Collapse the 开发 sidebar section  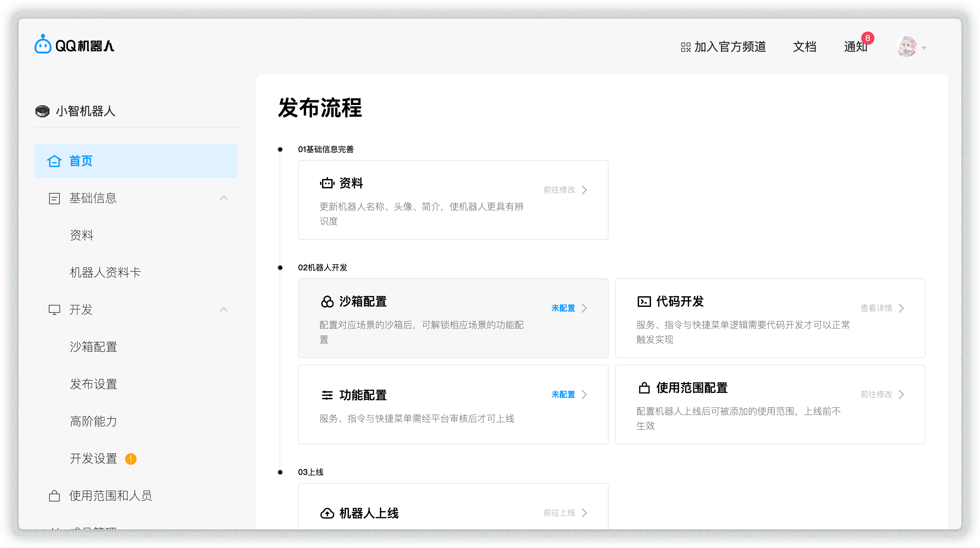pyautogui.click(x=224, y=310)
